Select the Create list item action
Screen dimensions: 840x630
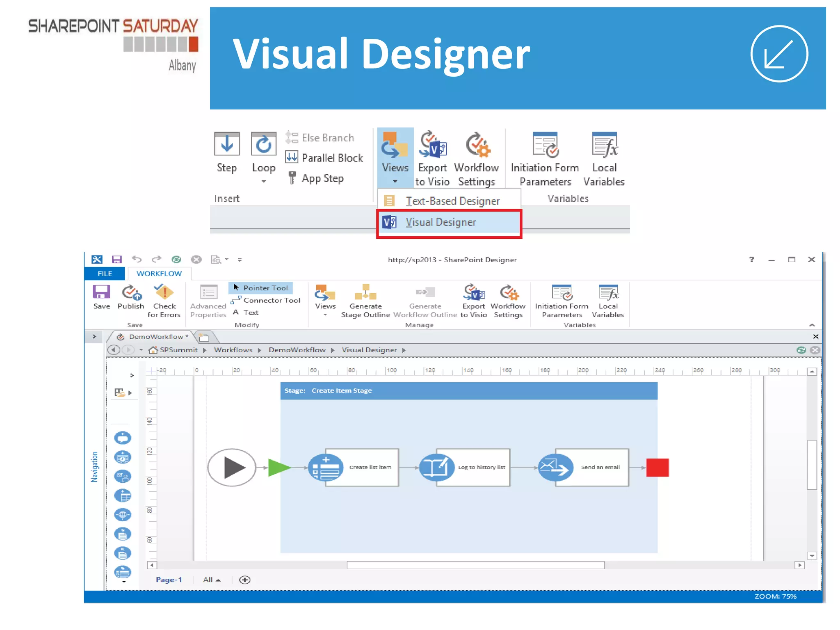353,468
